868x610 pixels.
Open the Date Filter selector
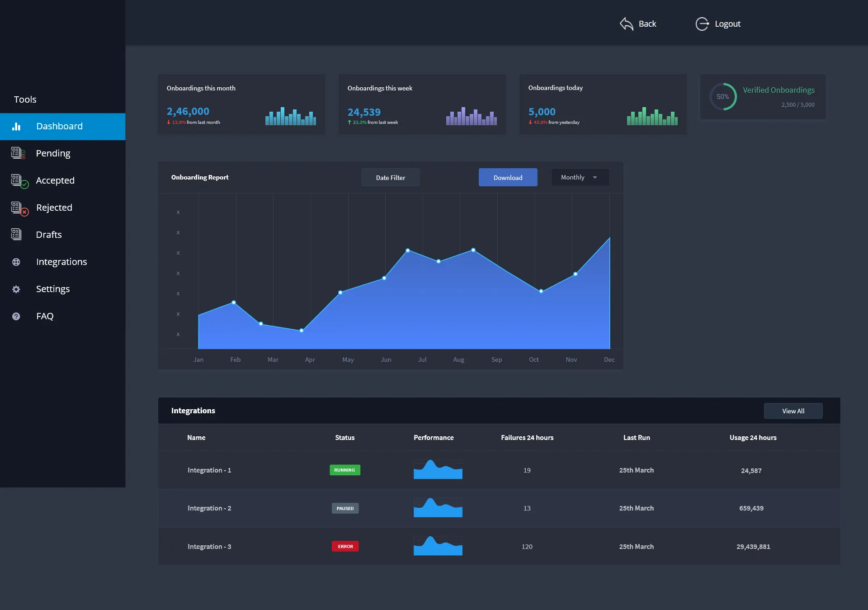[x=390, y=178]
